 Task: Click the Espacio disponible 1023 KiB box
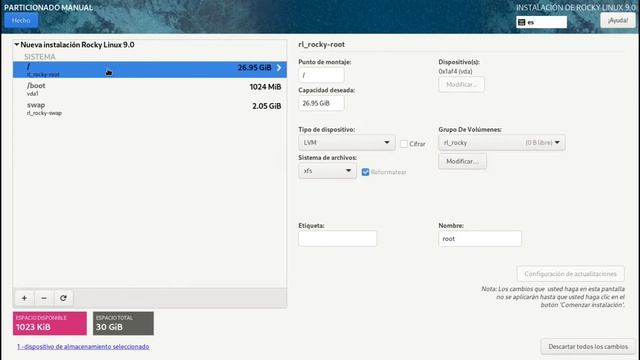click(x=50, y=323)
